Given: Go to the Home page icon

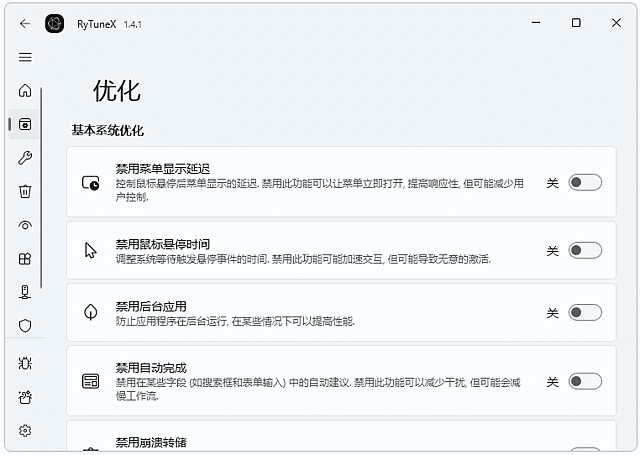Looking at the screenshot, I should pos(25,91).
